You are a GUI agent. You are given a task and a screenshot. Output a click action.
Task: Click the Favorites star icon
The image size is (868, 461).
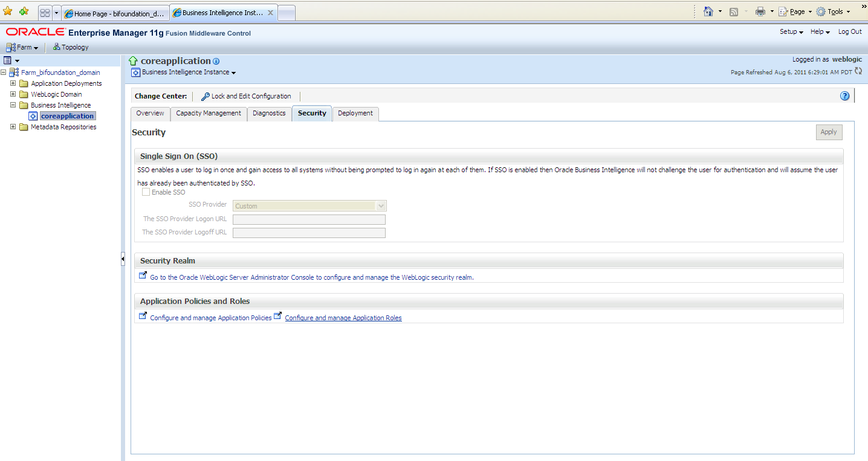8,11
